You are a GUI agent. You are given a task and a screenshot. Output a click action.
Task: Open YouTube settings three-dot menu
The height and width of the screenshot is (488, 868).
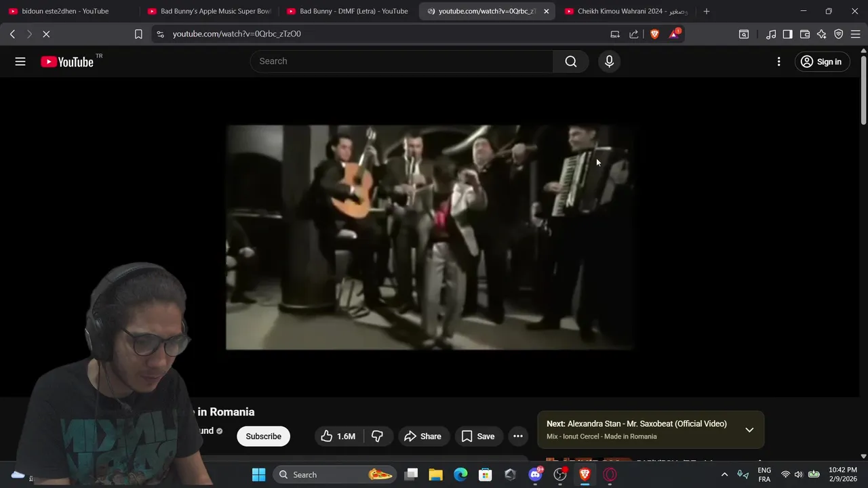click(778, 62)
